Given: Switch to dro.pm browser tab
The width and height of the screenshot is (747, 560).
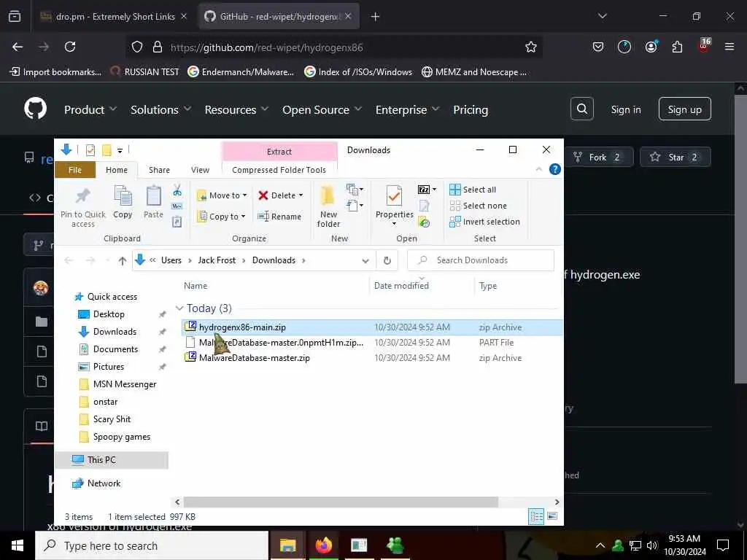Looking at the screenshot, I should [x=113, y=17].
